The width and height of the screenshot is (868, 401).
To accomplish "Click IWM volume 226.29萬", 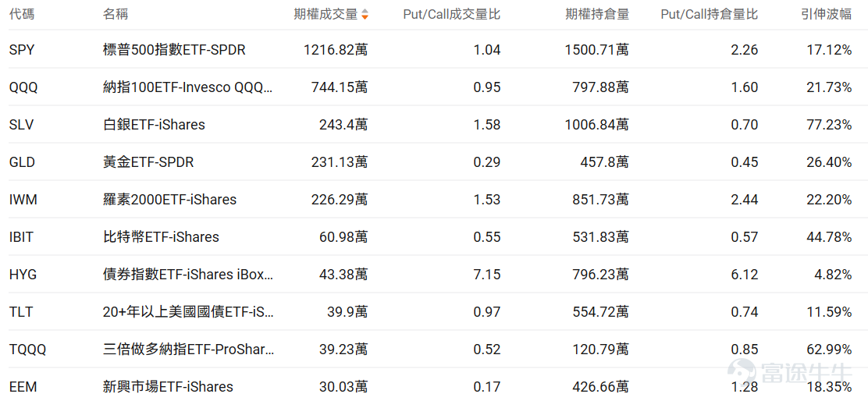I will (x=340, y=199).
